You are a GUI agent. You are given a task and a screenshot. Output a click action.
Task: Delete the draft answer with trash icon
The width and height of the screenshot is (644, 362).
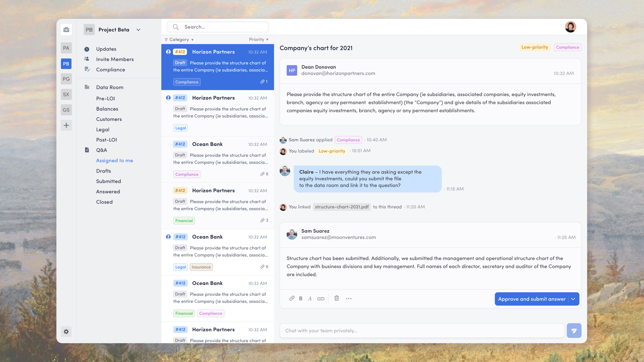pos(337,298)
